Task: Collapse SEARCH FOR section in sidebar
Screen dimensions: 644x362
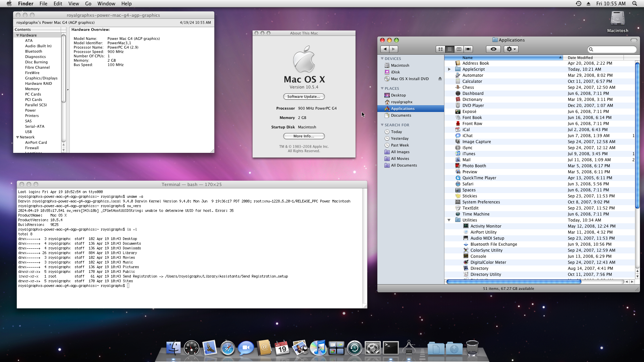Action: click(x=382, y=125)
